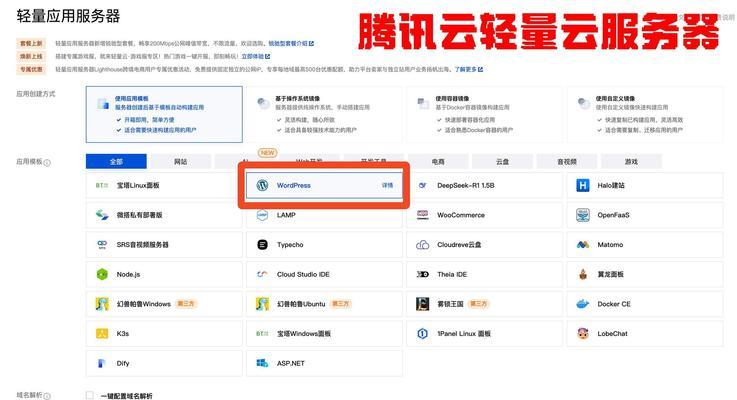The image size is (737, 400).
Task: Switch to the 电商 template tab
Action: [x=438, y=161]
